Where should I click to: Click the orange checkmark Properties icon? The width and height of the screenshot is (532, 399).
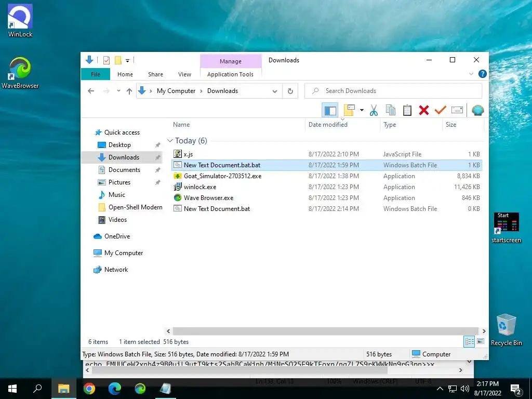(x=441, y=110)
